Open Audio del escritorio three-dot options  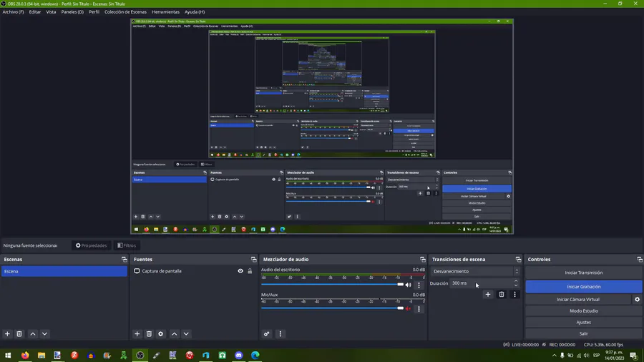(x=419, y=285)
